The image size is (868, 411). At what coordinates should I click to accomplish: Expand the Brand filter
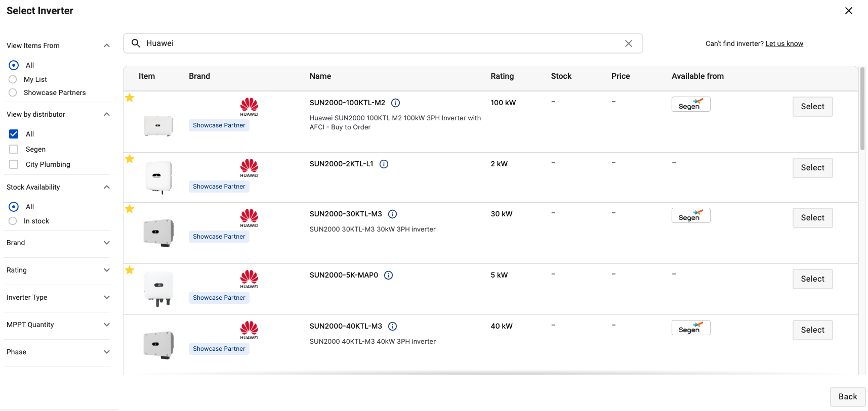[x=107, y=243]
